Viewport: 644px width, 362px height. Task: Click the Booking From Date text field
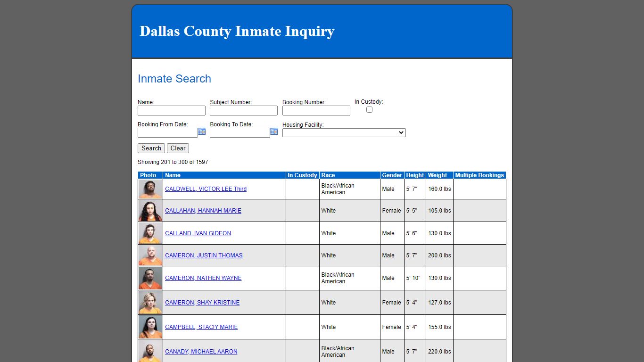pyautogui.click(x=168, y=132)
